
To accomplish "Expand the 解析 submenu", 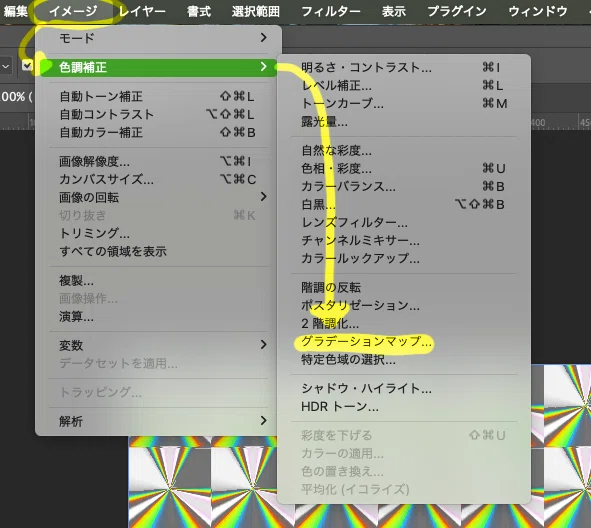I will coord(158,421).
